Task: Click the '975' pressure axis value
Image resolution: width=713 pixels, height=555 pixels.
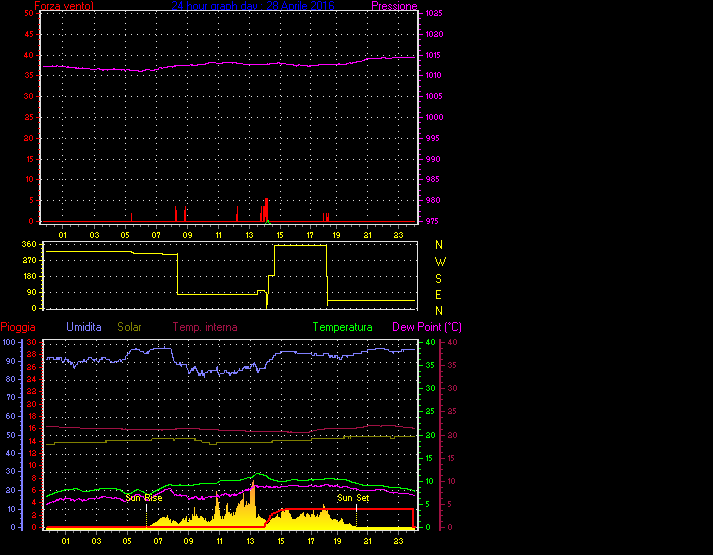Action: (x=432, y=221)
